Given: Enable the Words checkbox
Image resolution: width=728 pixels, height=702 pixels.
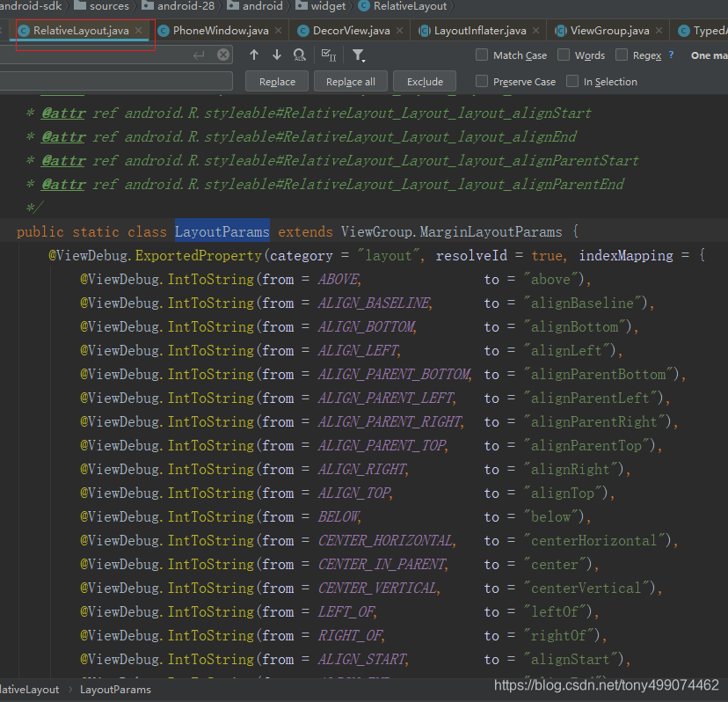Looking at the screenshot, I should tap(564, 55).
